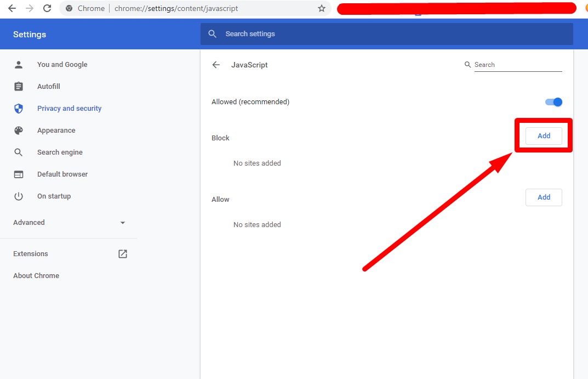This screenshot has height=379, width=588.
Task: Collapse Advanced using its chevron
Action: point(122,223)
